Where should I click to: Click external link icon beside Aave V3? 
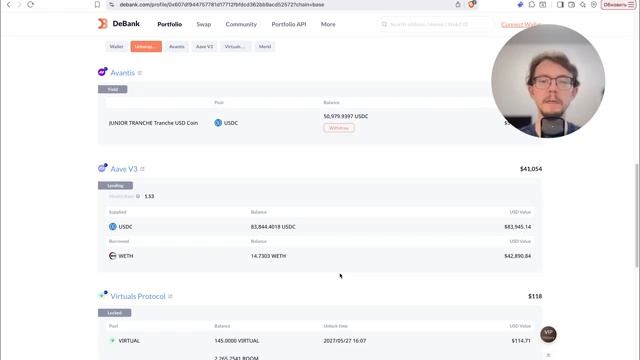tap(142, 169)
